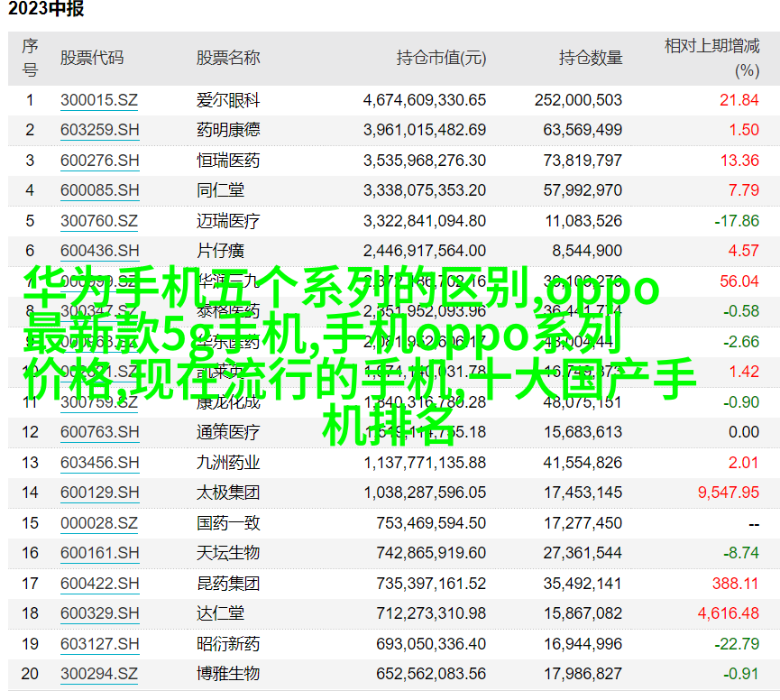Select stock name 昆药集团
Viewport: 780px width, 700px height.
[228, 584]
